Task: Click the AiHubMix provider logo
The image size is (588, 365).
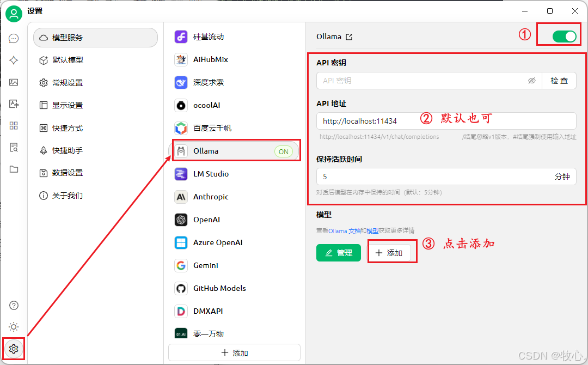Action: (181, 59)
